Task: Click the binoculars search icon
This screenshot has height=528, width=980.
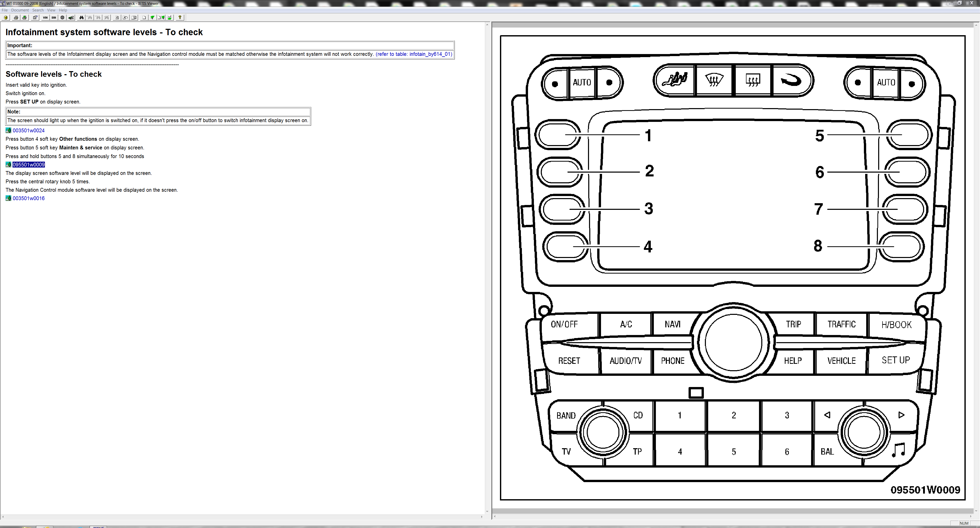Action: [x=81, y=18]
